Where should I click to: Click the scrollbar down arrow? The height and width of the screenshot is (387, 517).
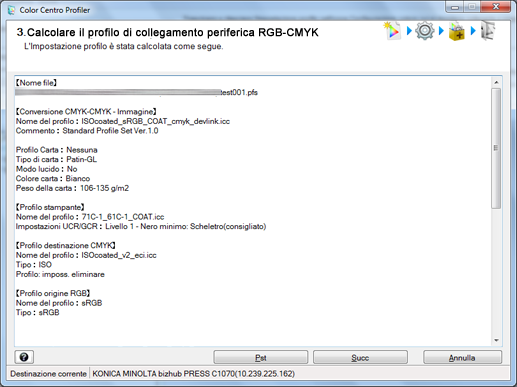[x=496, y=340]
